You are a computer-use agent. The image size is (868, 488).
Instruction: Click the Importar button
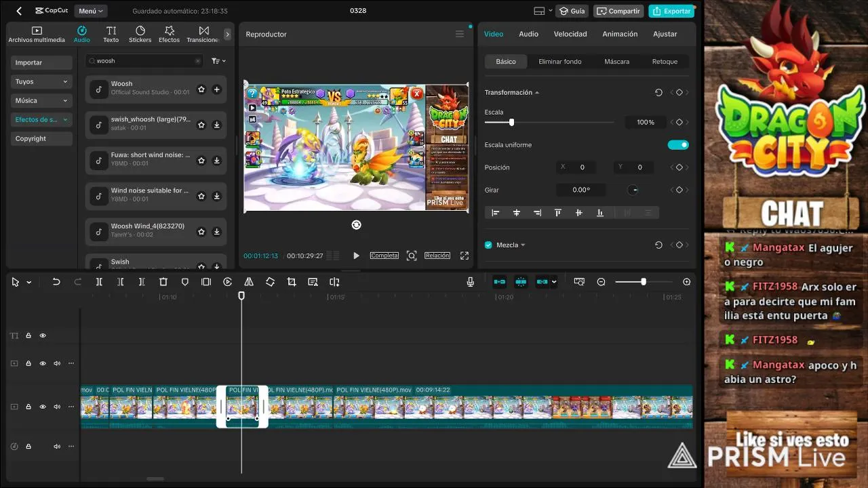pyautogui.click(x=41, y=62)
